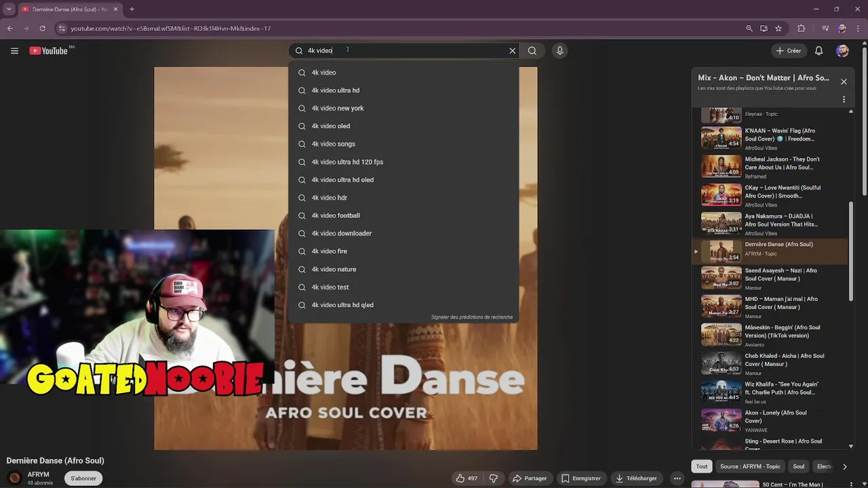The height and width of the screenshot is (488, 868).
Task: Open more actions three-dot under video
Action: [677, 479]
